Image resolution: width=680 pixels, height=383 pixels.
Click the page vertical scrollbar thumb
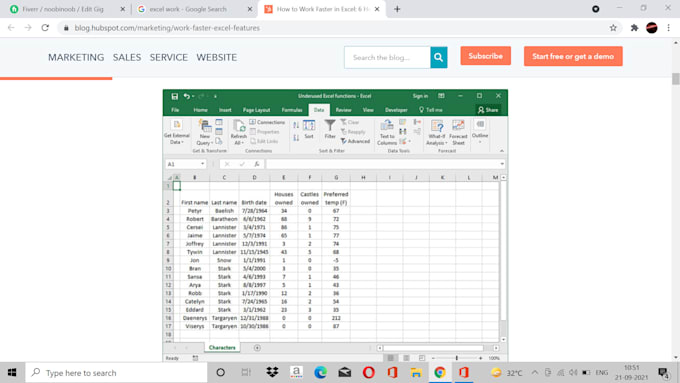[x=676, y=79]
